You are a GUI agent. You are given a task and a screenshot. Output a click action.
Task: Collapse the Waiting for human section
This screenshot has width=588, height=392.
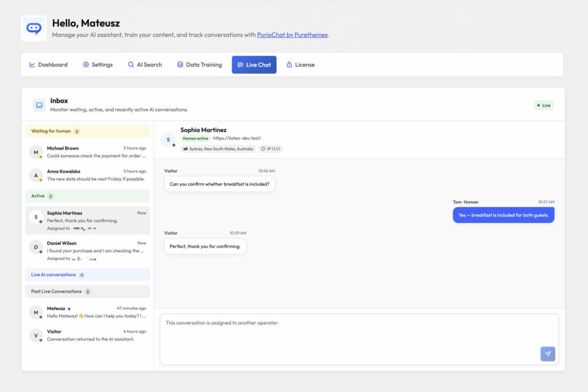pos(87,131)
